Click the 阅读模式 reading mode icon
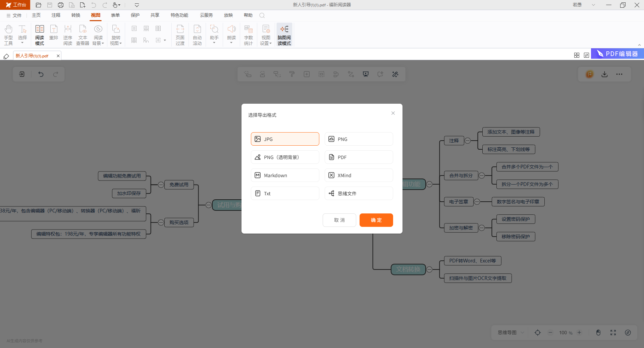 coord(40,35)
